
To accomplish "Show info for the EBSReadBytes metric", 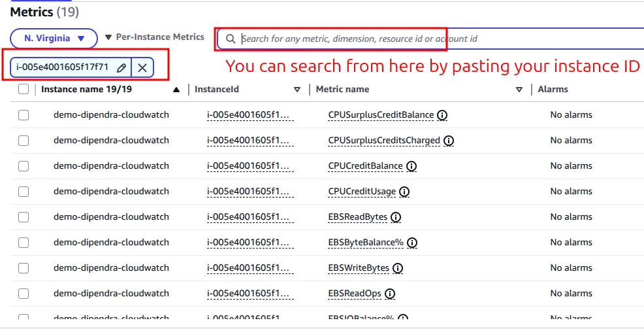I will click(x=396, y=217).
